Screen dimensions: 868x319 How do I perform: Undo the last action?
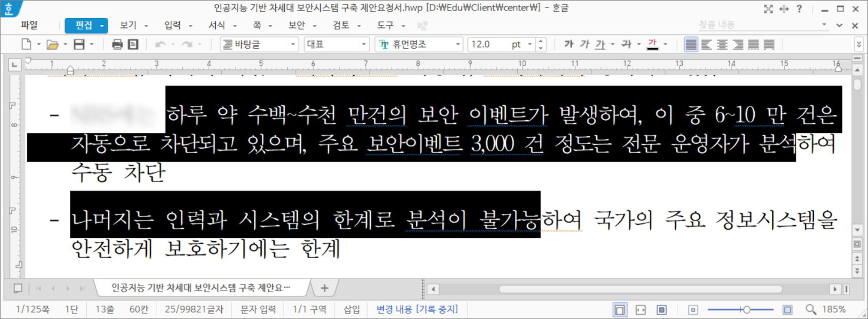pyautogui.click(x=160, y=44)
